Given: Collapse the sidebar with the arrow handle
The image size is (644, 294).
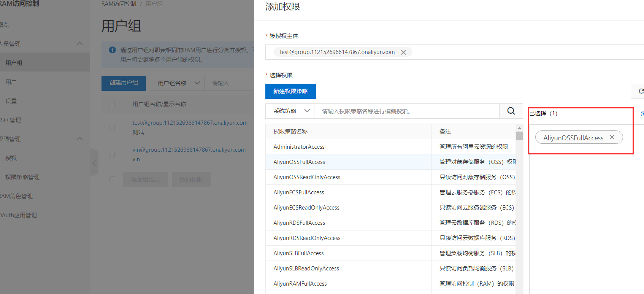Looking at the screenshot, I should pos(94,163).
